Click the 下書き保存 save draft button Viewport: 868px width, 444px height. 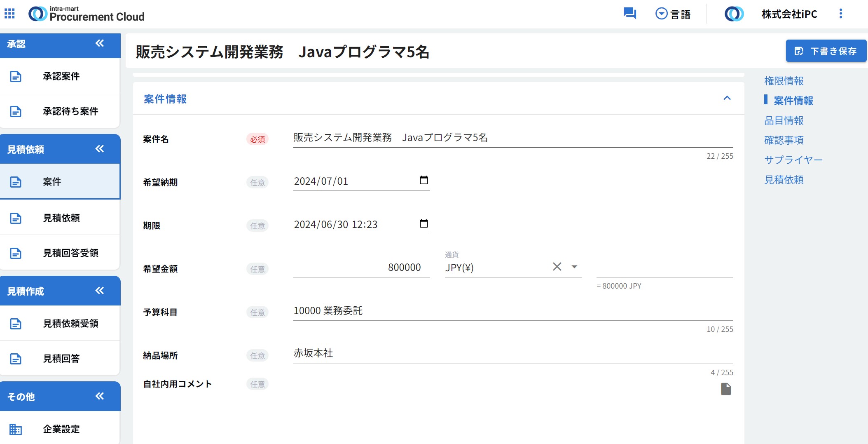pos(826,51)
